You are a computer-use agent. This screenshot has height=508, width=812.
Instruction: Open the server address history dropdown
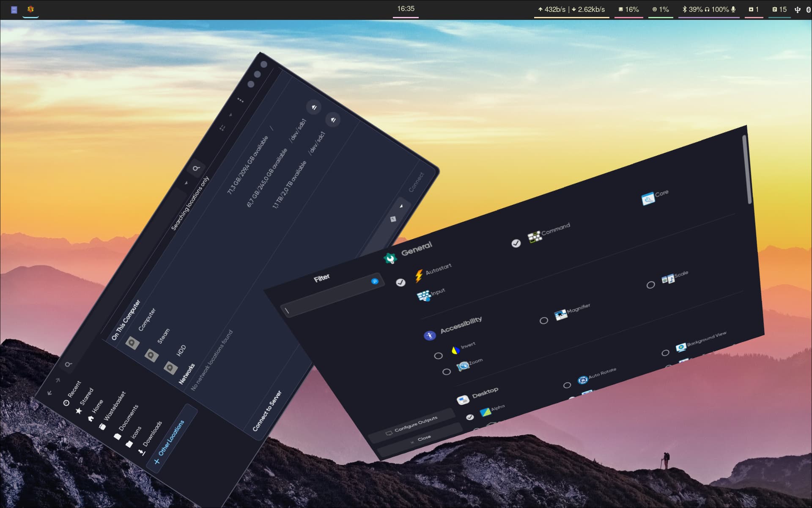click(x=401, y=206)
